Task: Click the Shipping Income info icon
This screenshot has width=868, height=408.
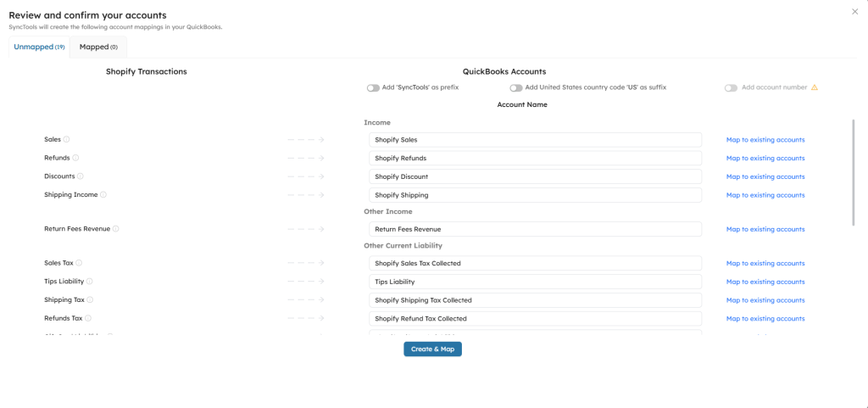Action: click(x=103, y=195)
